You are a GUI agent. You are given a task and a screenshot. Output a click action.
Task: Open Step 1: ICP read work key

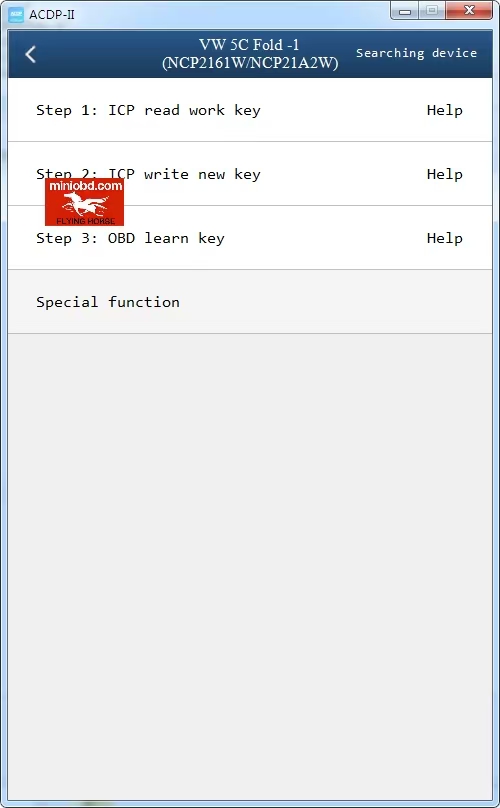pos(250,110)
